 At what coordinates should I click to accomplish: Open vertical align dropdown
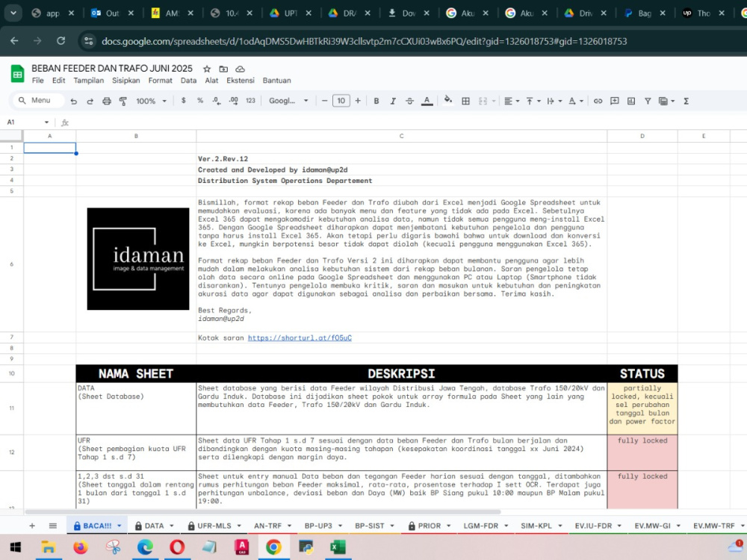533,101
